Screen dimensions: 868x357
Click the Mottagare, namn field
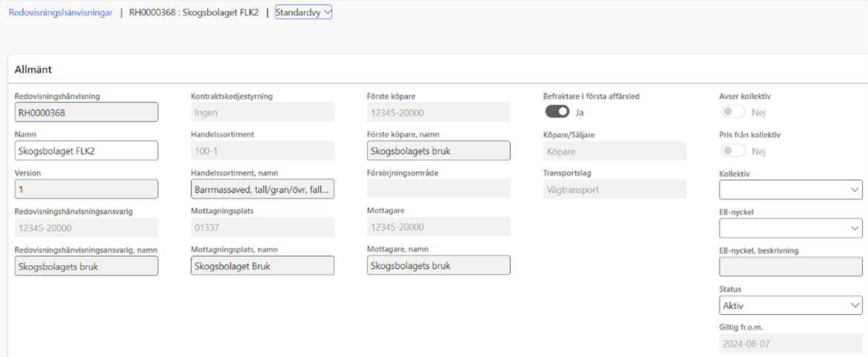click(x=438, y=266)
